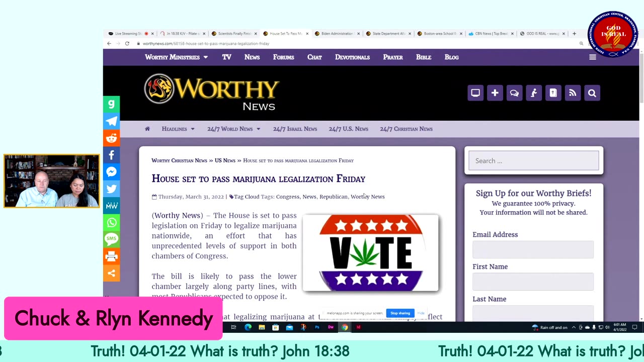Click the praying figure icon in header
The height and width of the screenshot is (362, 644).
pos(534,93)
